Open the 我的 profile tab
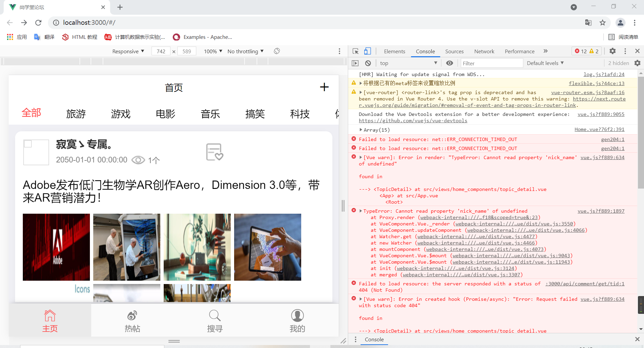Viewport: 644px width, 348px height. [297, 321]
